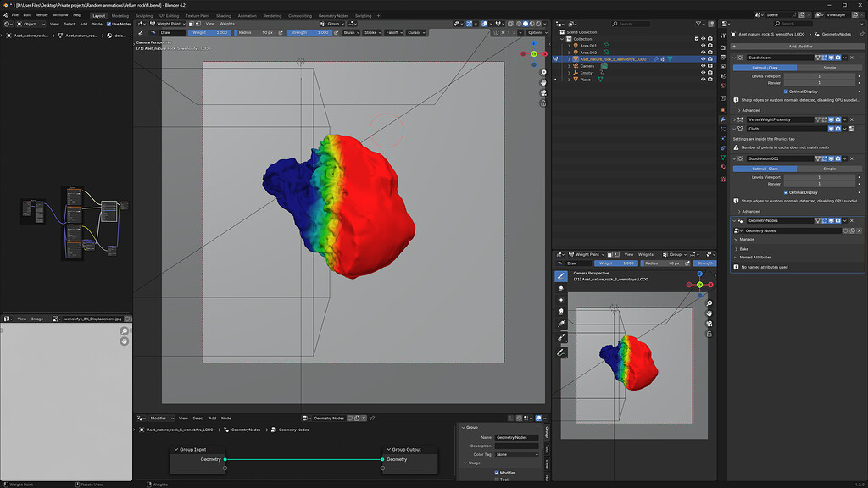Image resolution: width=868 pixels, height=488 pixels.
Task: Open Falloff dropdown in main viewport header
Action: point(393,33)
